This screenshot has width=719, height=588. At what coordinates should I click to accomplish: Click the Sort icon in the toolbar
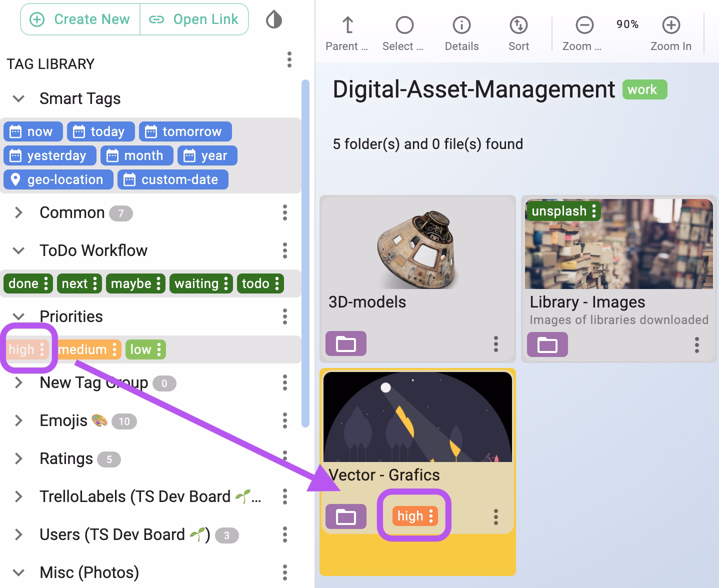(x=518, y=25)
